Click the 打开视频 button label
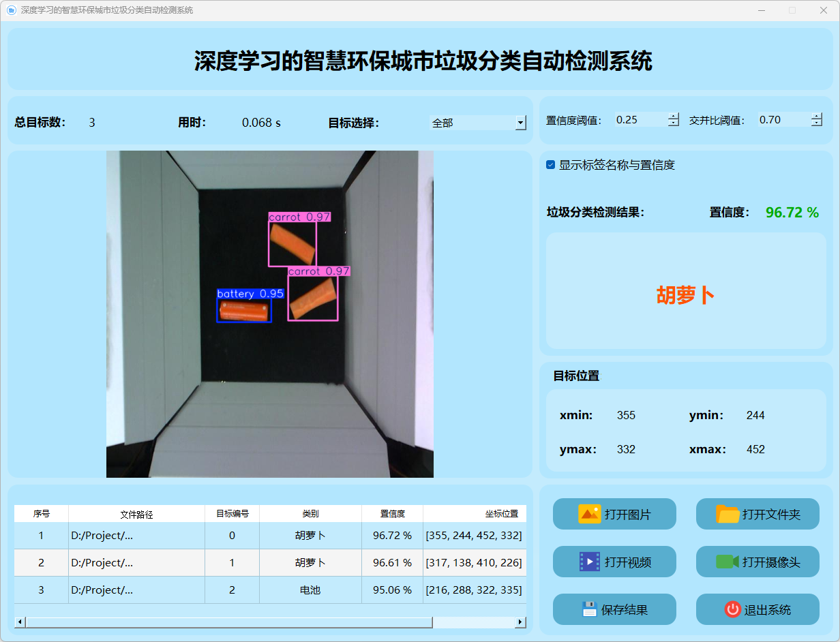Viewport: 840px width, 642px height. (x=627, y=562)
